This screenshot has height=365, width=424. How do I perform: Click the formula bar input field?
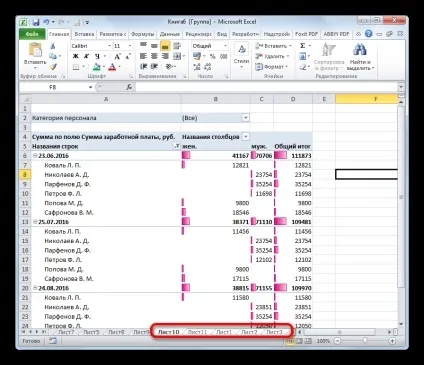pos(267,87)
